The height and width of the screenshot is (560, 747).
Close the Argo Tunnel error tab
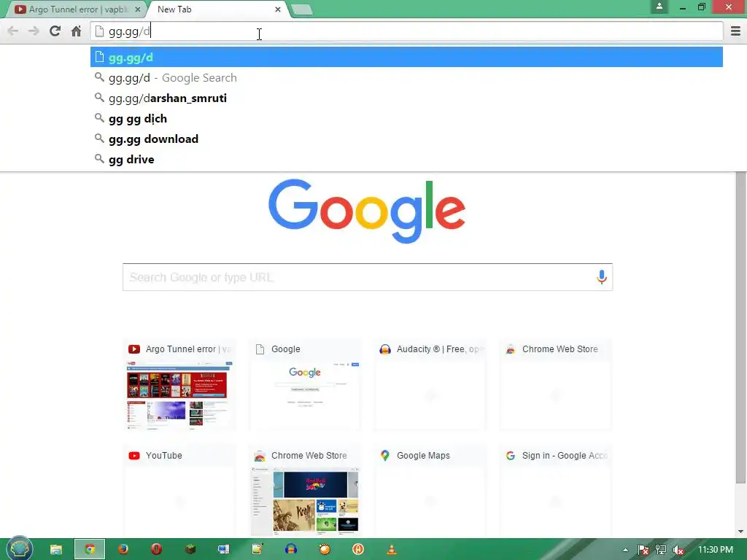[138, 9]
